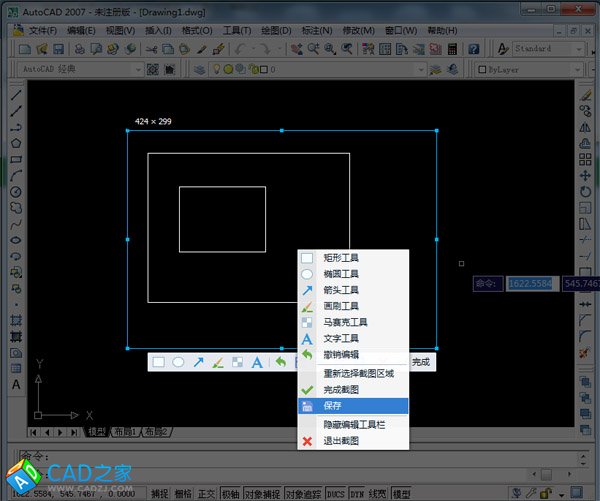Toggle 正交 ortho mode in status bar
The image size is (600, 501).
pyautogui.click(x=206, y=493)
